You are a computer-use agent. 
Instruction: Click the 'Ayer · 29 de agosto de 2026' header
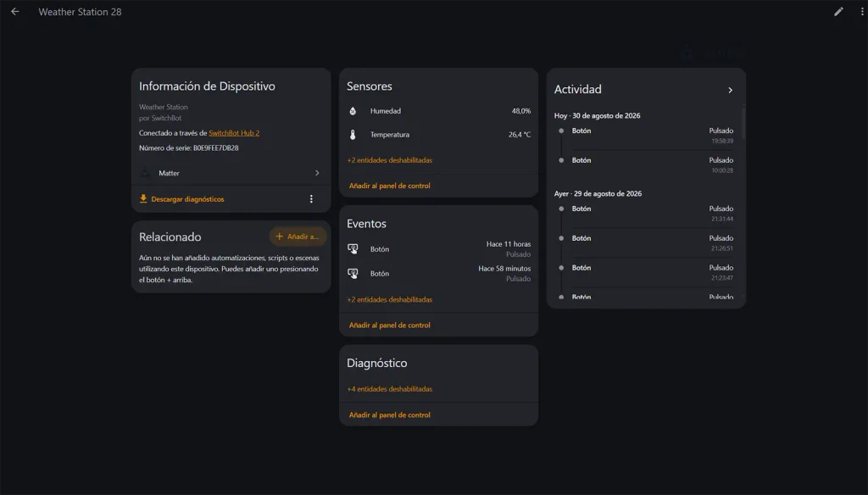598,194
